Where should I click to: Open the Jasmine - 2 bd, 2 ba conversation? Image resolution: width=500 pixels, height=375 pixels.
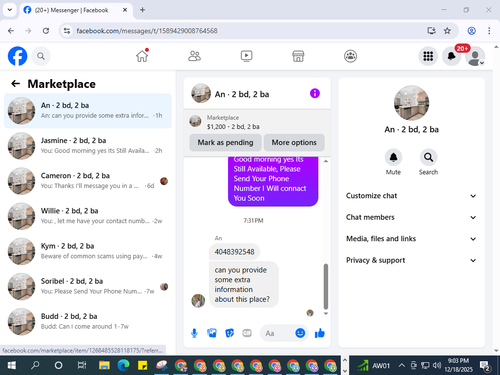click(x=88, y=146)
